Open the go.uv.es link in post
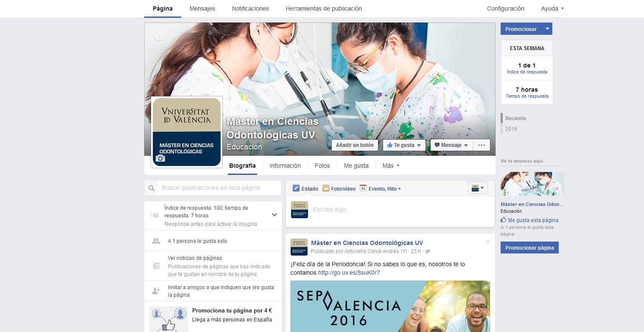 (x=349, y=273)
